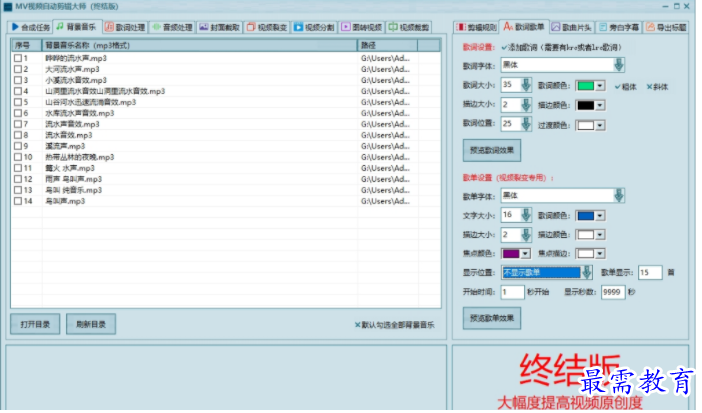Viewport: 702px width, 413px height.
Task: Click the 预览歌单效果 button
Action: (x=492, y=318)
